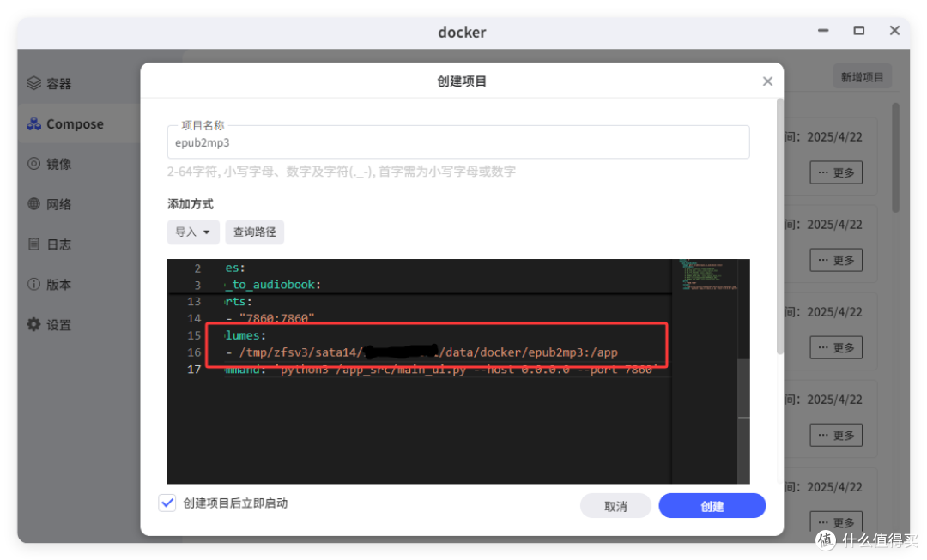Select Compose in the sidebar

79,123
